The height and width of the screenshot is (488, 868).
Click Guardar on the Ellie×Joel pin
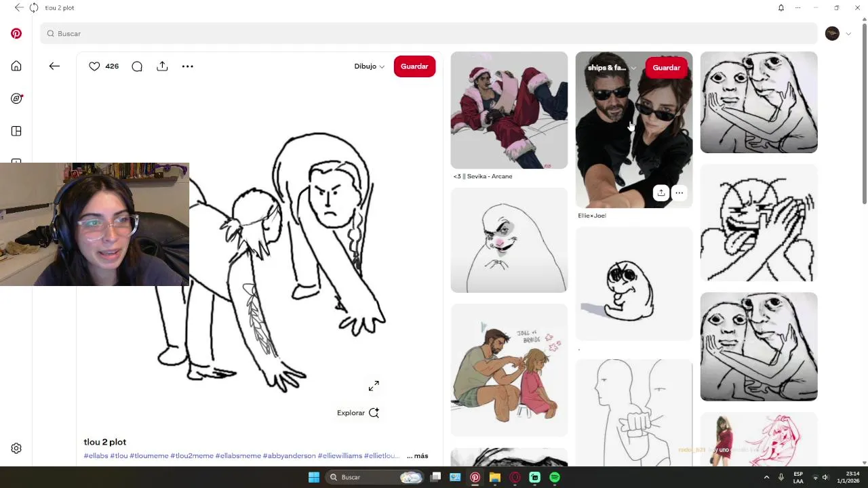667,68
